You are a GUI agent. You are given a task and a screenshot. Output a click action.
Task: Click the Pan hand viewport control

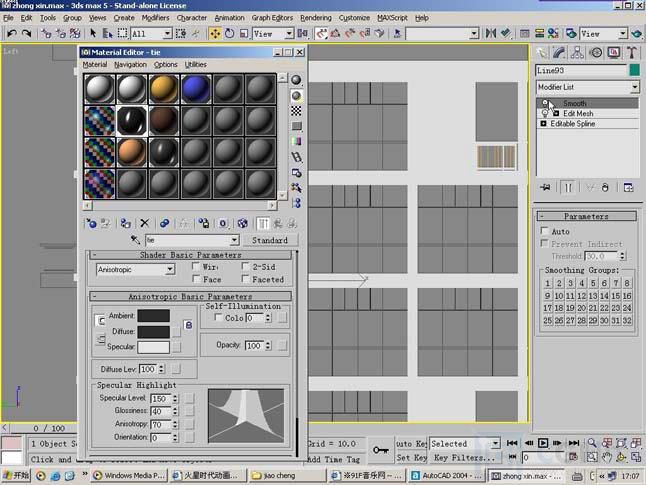[x=607, y=457]
